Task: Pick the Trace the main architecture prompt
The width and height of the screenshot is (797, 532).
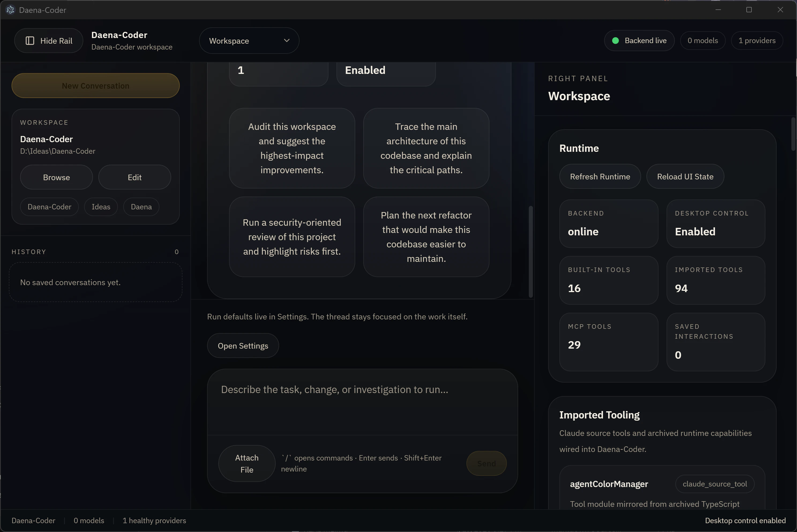Action: click(x=426, y=148)
